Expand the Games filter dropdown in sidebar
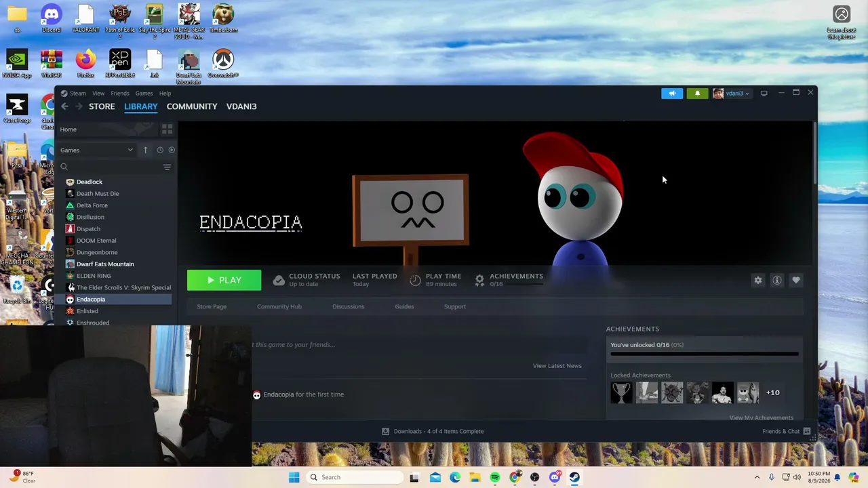This screenshot has height=488, width=868. (x=97, y=150)
